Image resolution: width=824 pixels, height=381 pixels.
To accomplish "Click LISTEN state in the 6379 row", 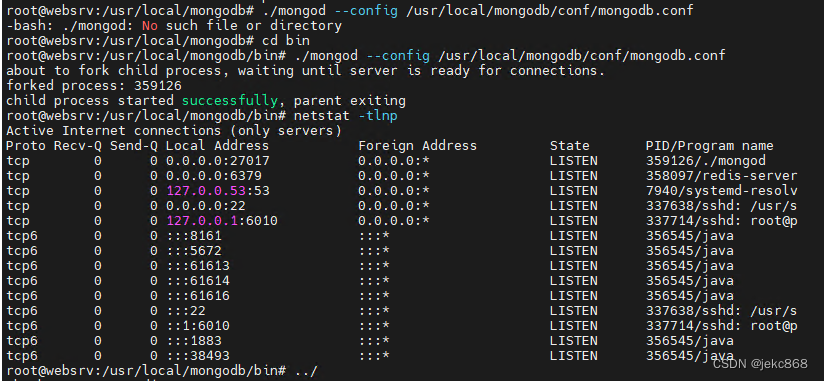I will (573, 176).
